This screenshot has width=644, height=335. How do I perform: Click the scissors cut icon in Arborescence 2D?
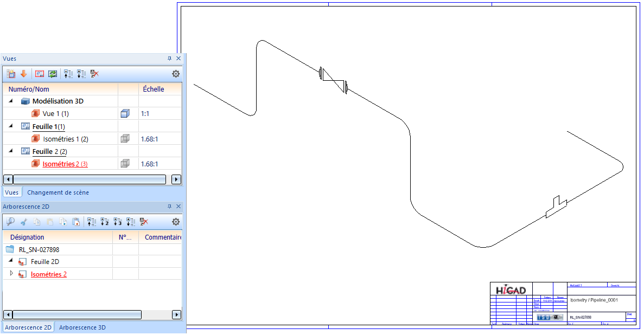[24, 222]
